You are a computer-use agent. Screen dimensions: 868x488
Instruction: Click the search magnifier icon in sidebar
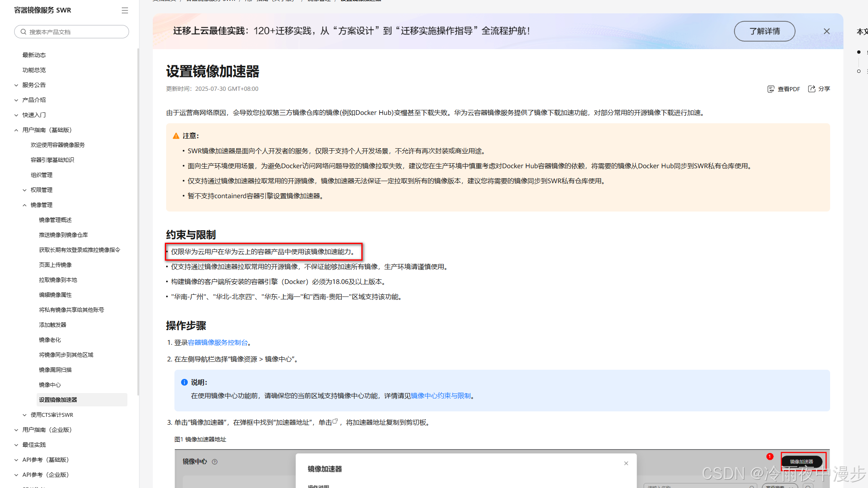[x=23, y=32]
